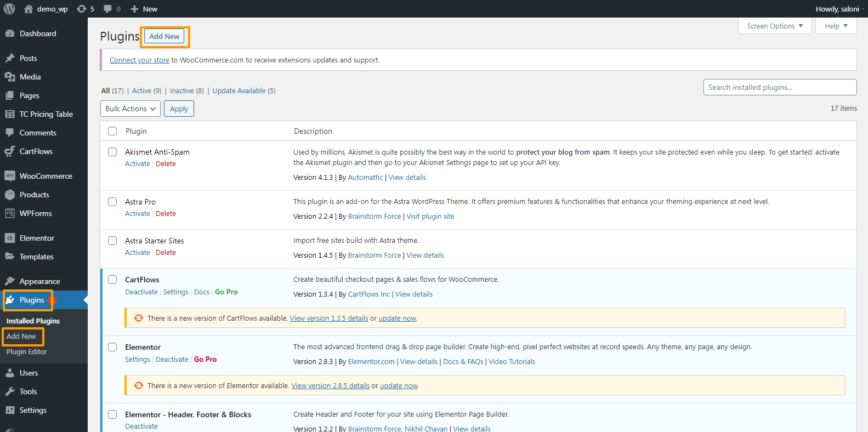Toggle the select-all plugins checkbox
The image size is (868, 432).
112,131
